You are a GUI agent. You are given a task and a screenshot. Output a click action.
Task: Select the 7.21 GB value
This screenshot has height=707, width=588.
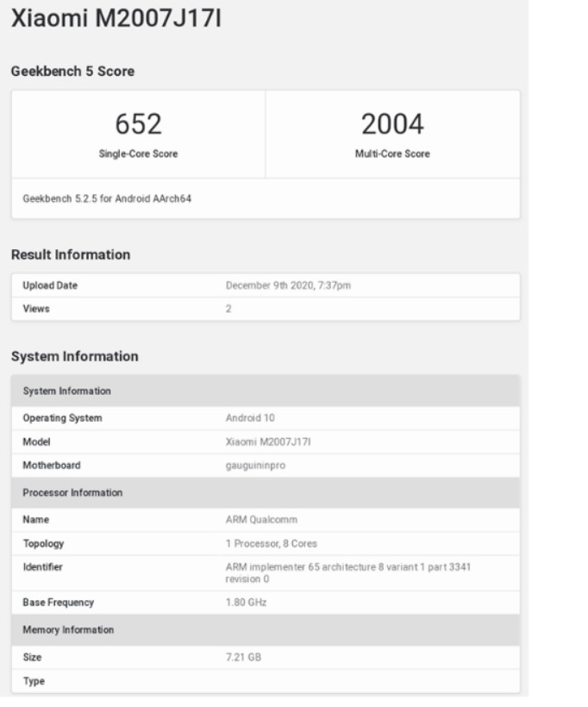(x=243, y=657)
